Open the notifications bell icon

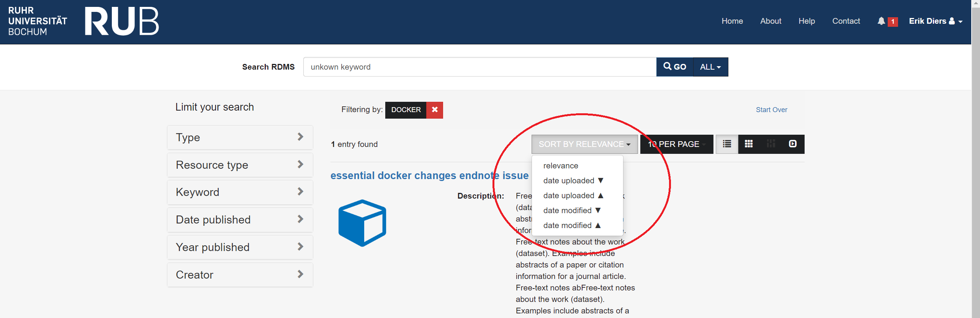pos(881,21)
